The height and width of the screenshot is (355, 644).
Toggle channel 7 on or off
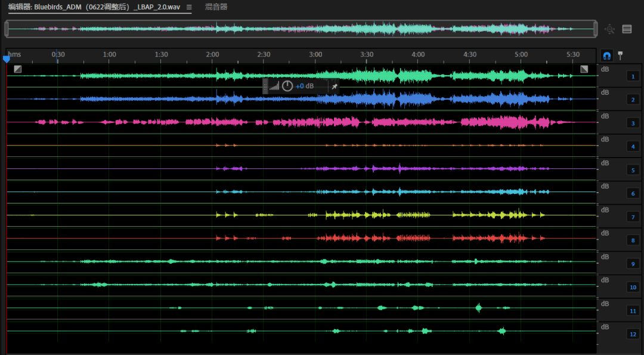point(633,217)
